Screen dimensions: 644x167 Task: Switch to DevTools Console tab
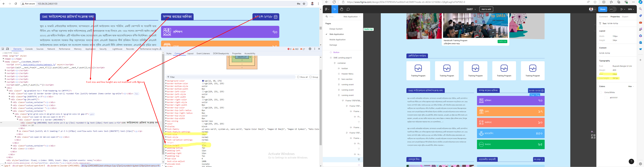coord(29,49)
